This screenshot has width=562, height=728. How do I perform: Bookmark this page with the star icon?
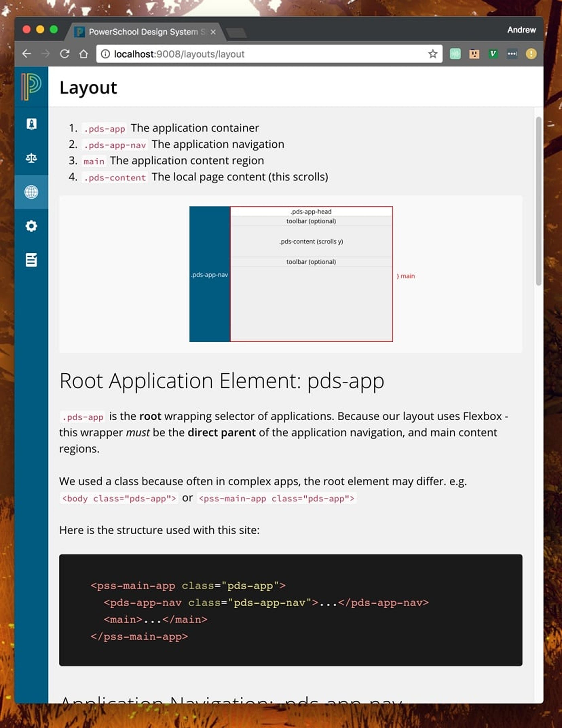tap(433, 54)
